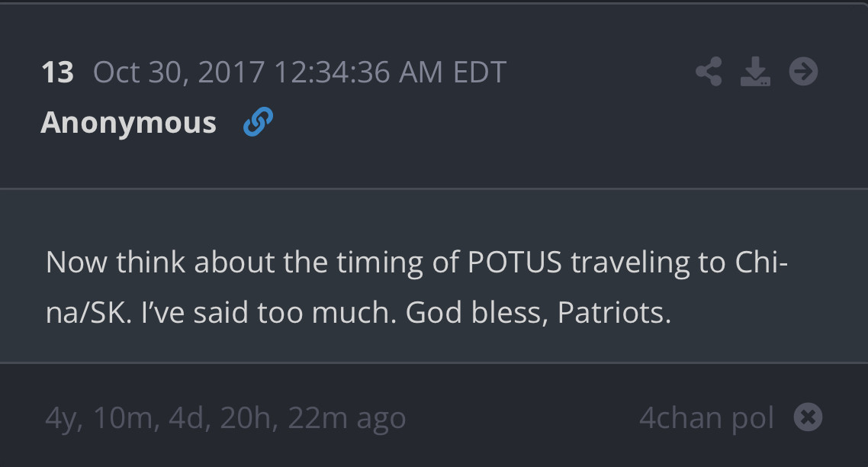Download post 13 using the download icon

(755, 72)
